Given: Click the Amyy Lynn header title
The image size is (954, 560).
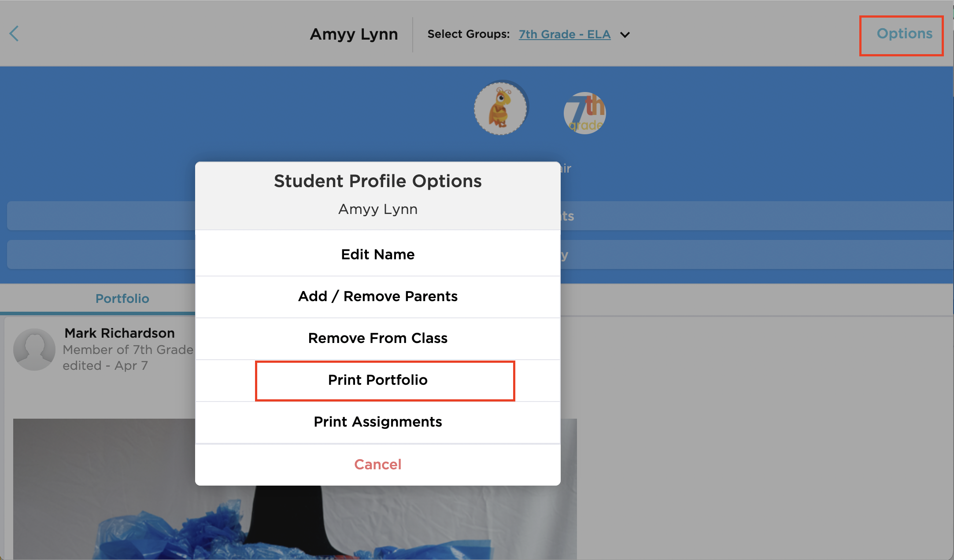Looking at the screenshot, I should click(354, 34).
